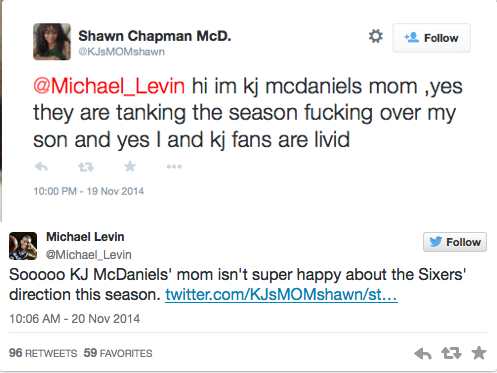The height and width of the screenshot is (373, 497).
Task: Open Michael Levin's avatar thumbnail
Action: click(x=23, y=246)
